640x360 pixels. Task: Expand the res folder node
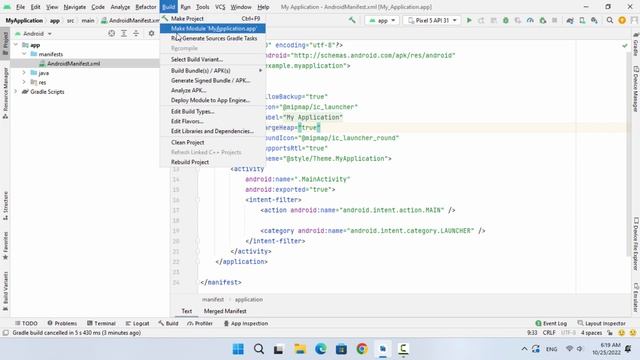coord(24,82)
